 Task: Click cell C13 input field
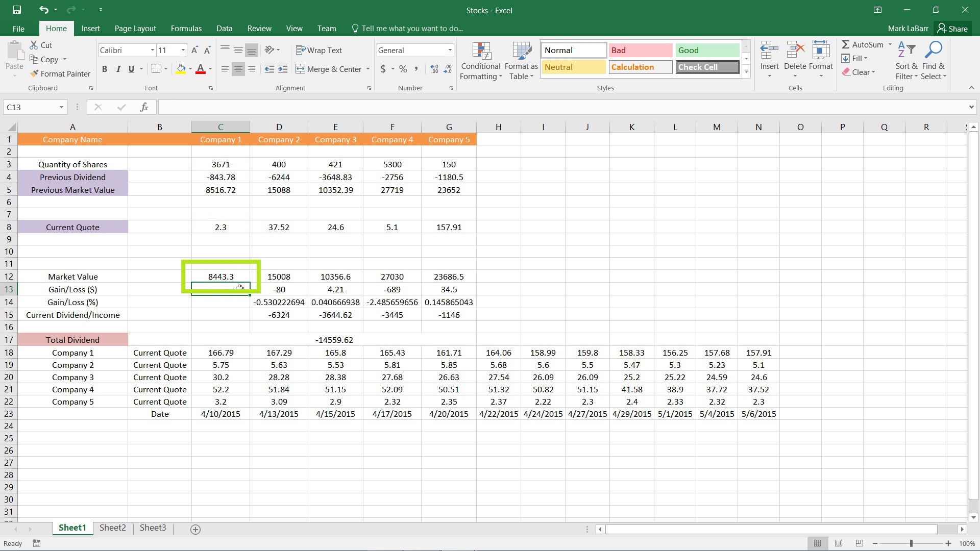click(x=221, y=289)
